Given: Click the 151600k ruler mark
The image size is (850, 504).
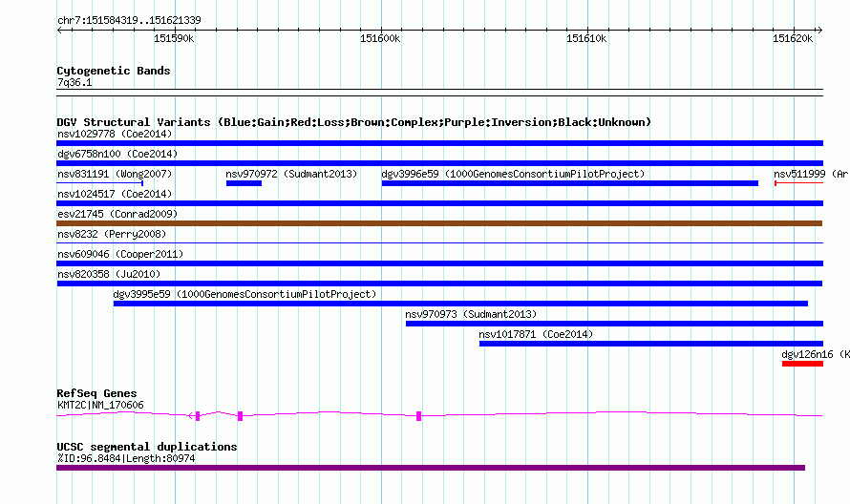Looking at the screenshot, I should point(380,38).
